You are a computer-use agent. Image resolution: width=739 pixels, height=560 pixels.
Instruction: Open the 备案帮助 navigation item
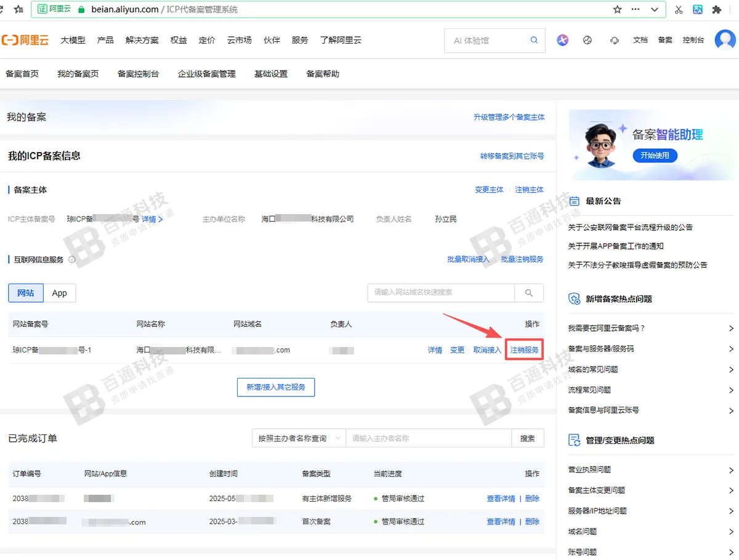321,73
